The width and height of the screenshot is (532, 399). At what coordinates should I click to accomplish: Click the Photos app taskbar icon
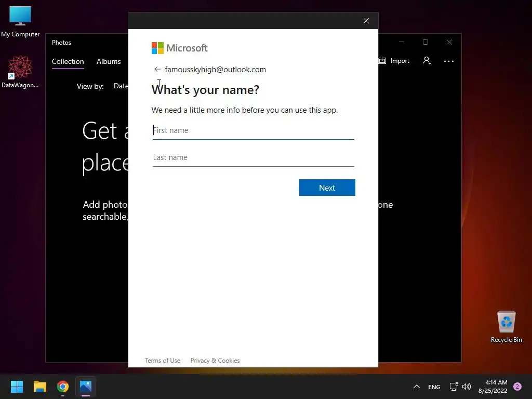click(86, 387)
